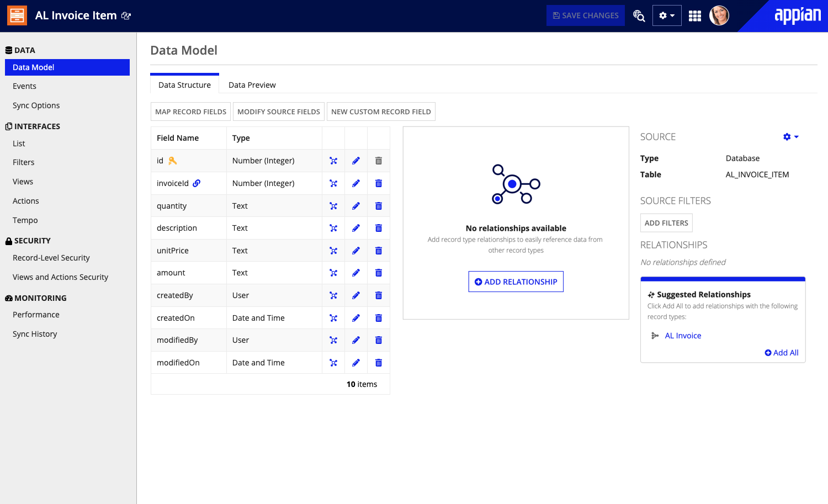This screenshot has width=828, height=504.
Task: Click the AL_INVOICE_ITEM table name
Action: coord(757,174)
